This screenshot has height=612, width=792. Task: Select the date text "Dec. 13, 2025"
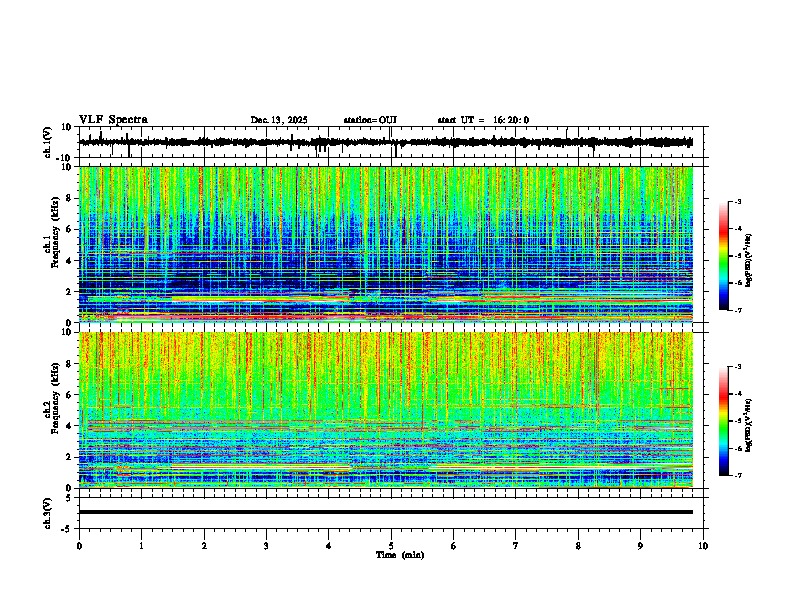tap(279, 120)
